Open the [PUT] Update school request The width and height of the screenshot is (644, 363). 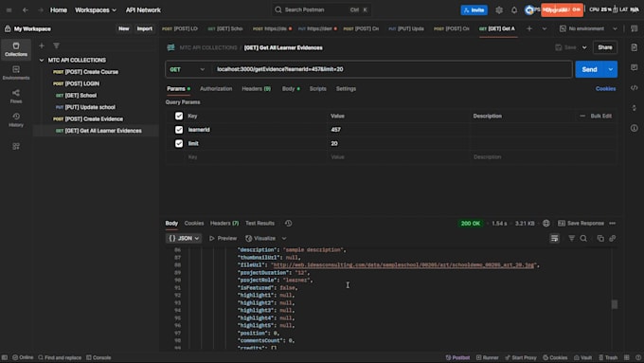85,107
